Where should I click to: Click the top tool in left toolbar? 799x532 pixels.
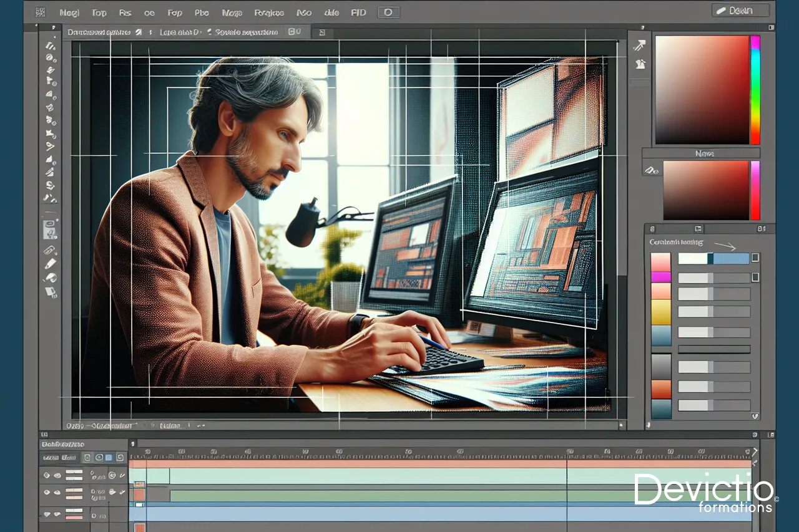[49, 45]
